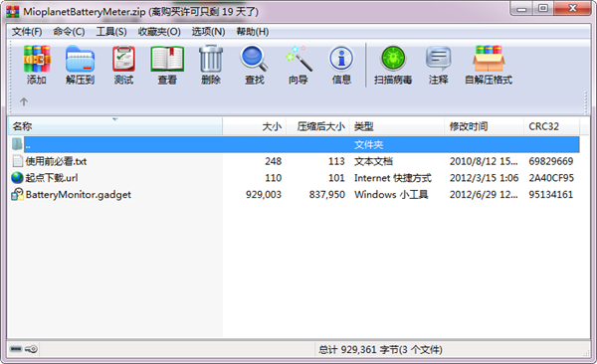
Task: Open the 命令(C) menu
Action: click(x=69, y=32)
